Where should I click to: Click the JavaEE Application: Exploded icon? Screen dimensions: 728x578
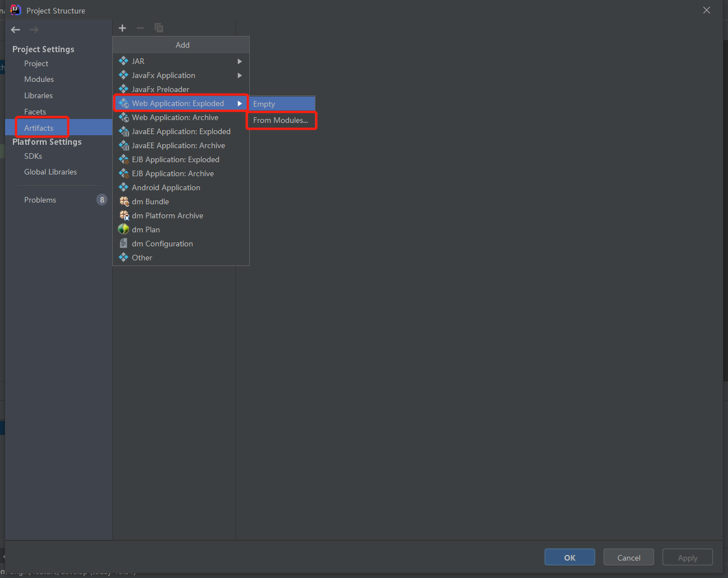pyautogui.click(x=123, y=131)
